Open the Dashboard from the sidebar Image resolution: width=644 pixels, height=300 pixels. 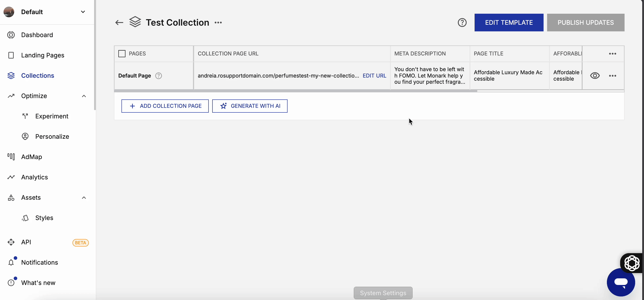[37, 35]
